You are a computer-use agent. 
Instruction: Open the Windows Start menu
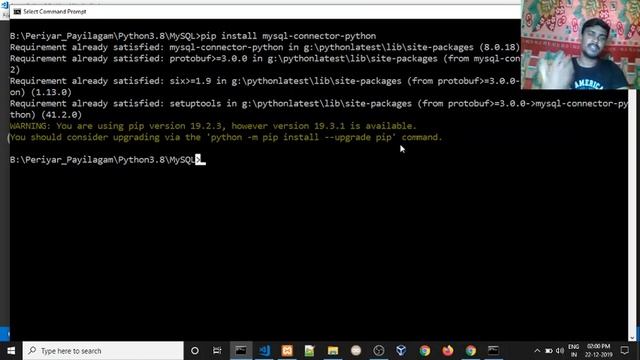[11, 351]
